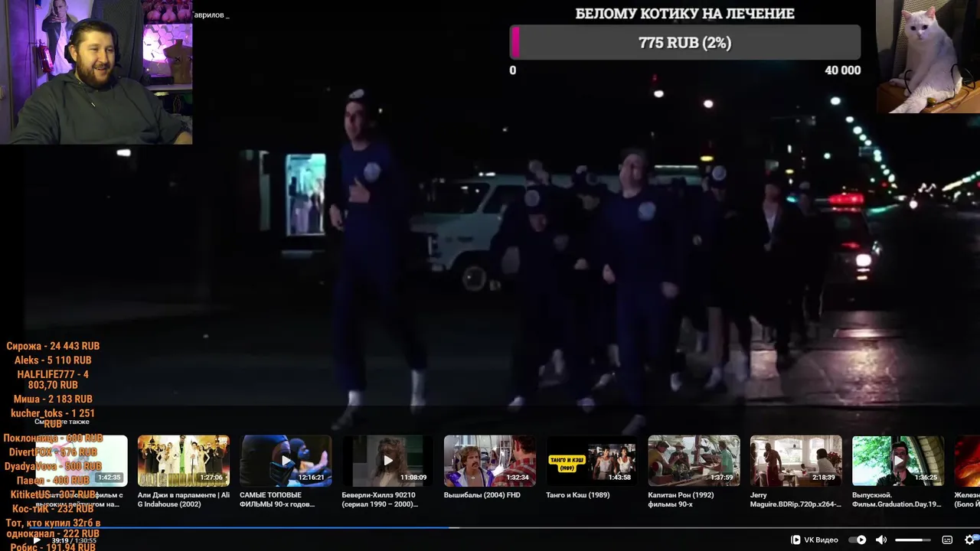Screen dimensions: 980x551
Task: Adjust the volume slider
Action: (x=913, y=540)
